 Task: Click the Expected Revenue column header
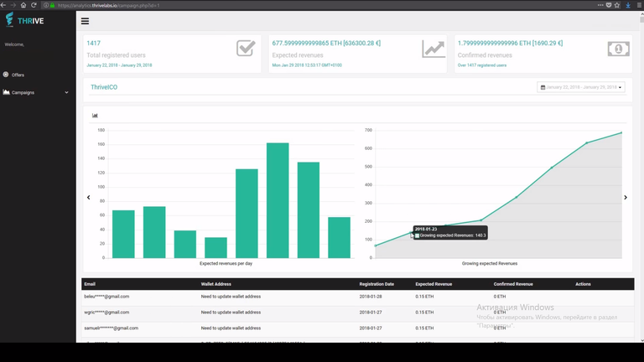point(434,284)
